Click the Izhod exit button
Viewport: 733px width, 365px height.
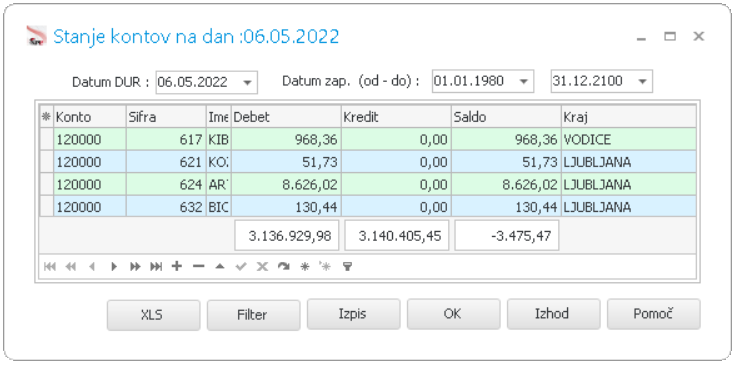pyautogui.click(x=553, y=314)
